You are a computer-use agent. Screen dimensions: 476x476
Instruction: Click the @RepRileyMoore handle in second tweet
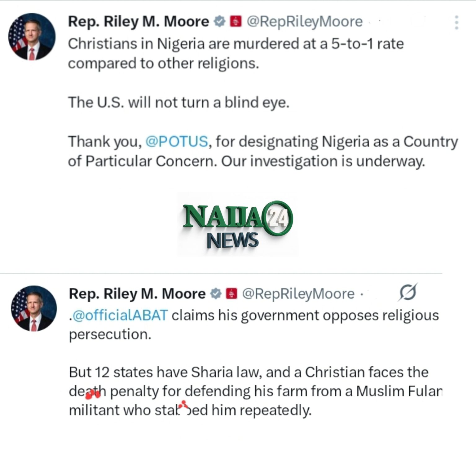click(298, 293)
